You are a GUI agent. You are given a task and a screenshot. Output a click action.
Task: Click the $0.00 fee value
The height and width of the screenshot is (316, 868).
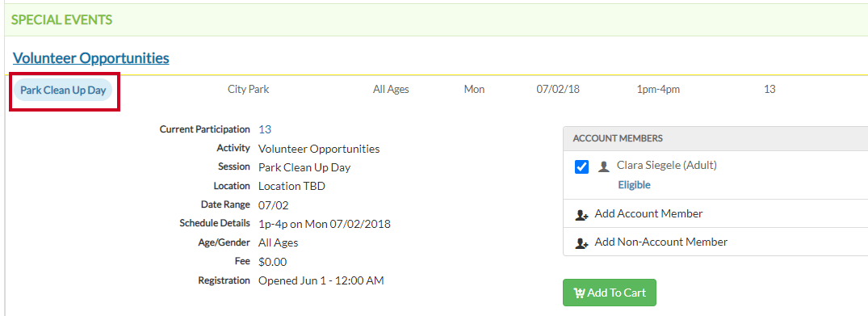[x=272, y=262]
